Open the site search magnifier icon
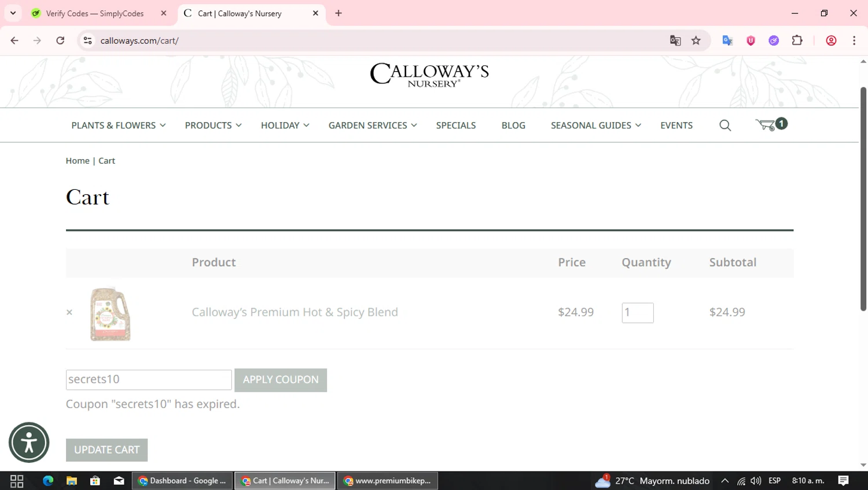 724,126
